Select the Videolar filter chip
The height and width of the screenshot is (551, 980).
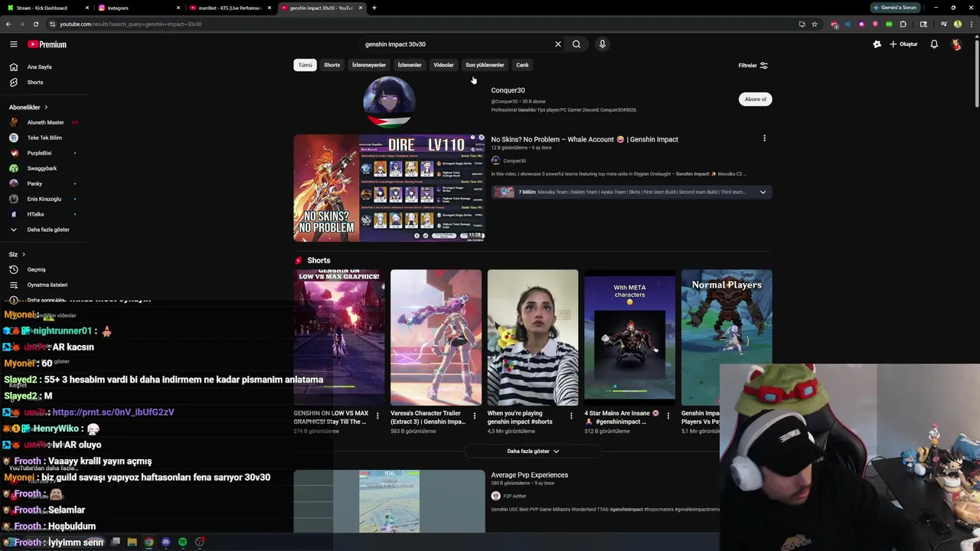coord(443,65)
